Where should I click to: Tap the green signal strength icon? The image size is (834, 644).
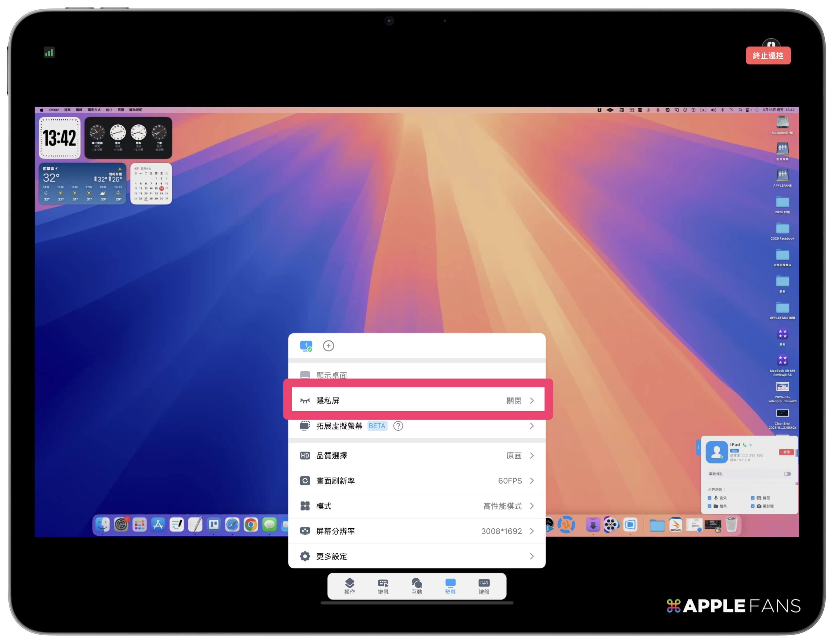pyautogui.click(x=49, y=53)
